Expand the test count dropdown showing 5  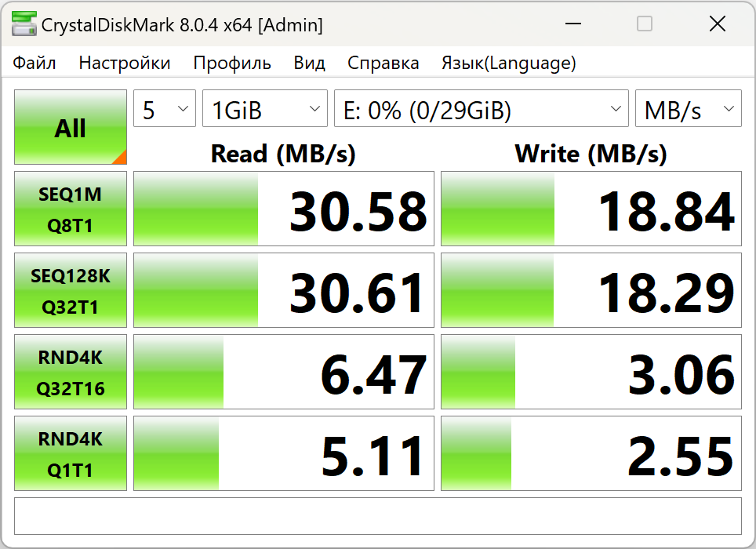(x=165, y=108)
